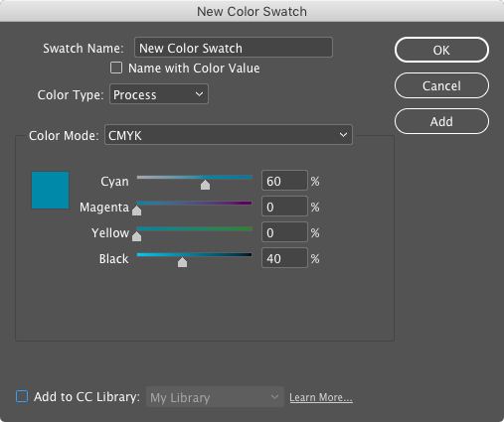Open the Color Mode CMYK dropdown
Viewport: 504px width, 422px height.
pyautogui.click(x=229, y=135)
